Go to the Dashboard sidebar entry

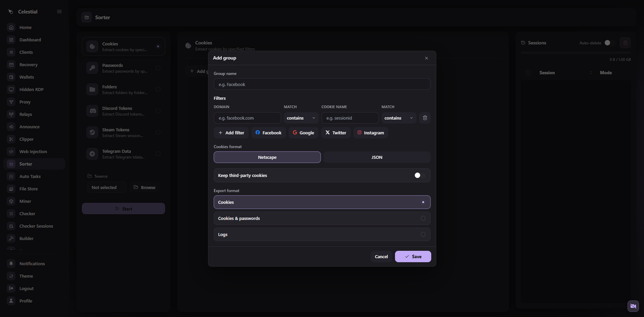tap(34, 40)
